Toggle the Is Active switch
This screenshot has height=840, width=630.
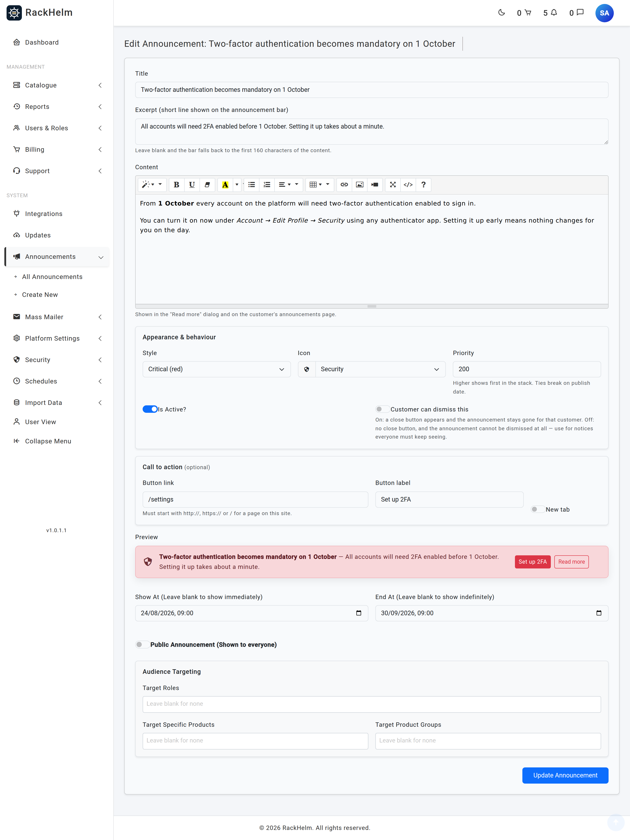(x=150, y=409)
